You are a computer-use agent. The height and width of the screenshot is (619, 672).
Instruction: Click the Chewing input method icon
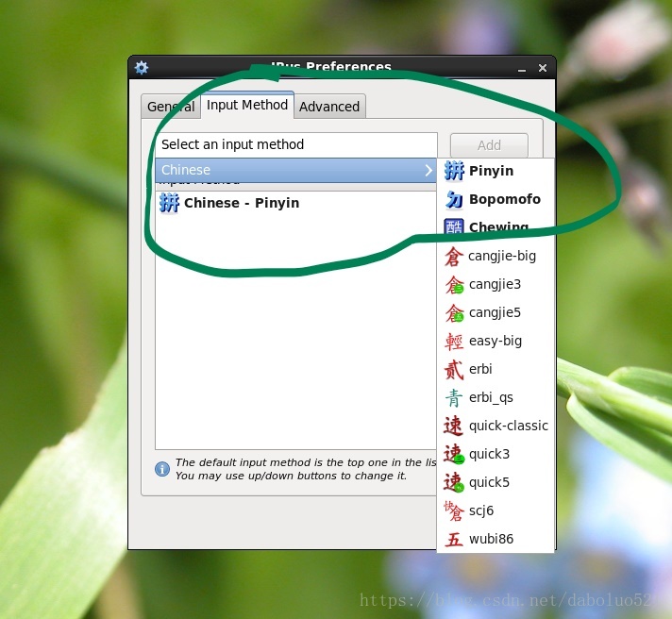pos(454,226)
